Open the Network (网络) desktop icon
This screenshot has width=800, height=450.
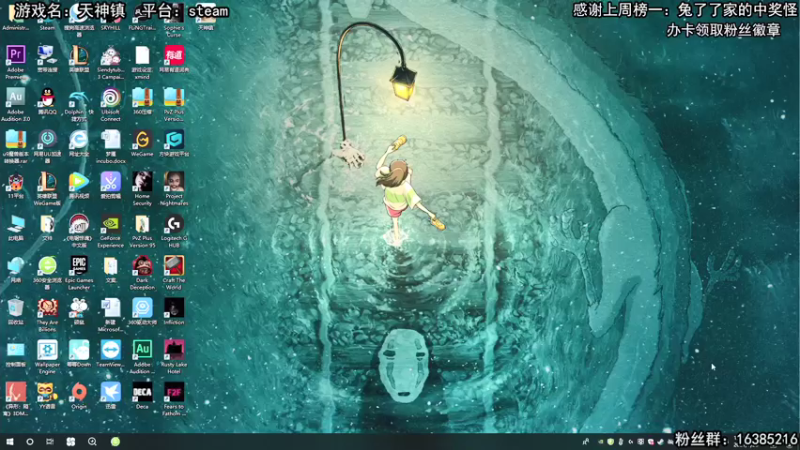click(15, 266)
